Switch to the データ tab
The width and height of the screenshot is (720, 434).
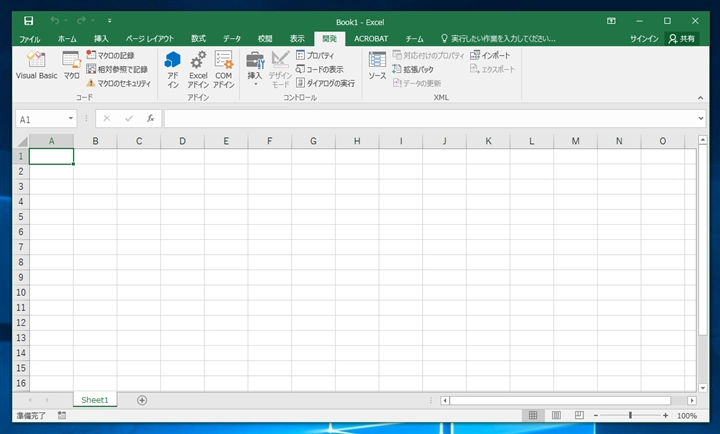point(232,39)
